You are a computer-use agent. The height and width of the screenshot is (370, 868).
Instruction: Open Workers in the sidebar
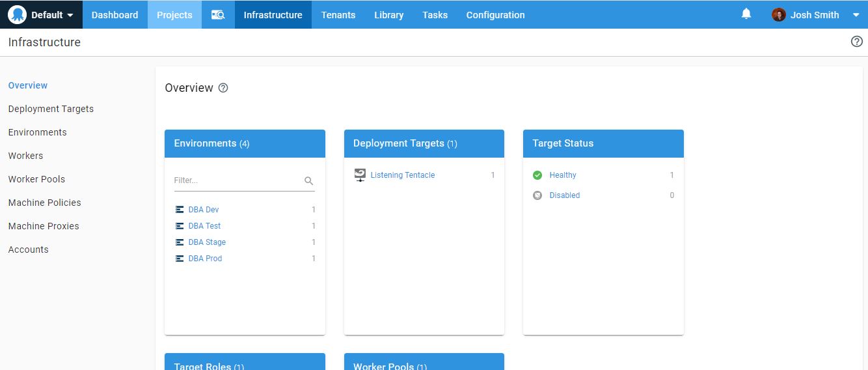(25, 156)
